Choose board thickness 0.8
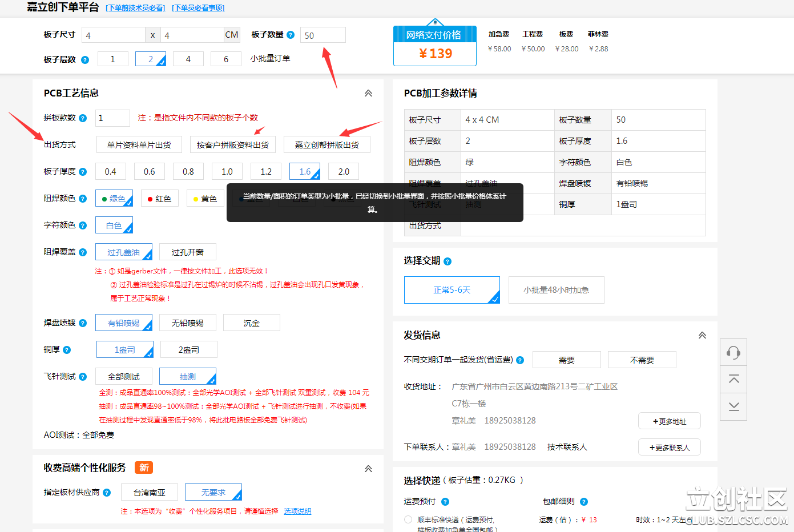794x532 pixels. tap(188, 171)
